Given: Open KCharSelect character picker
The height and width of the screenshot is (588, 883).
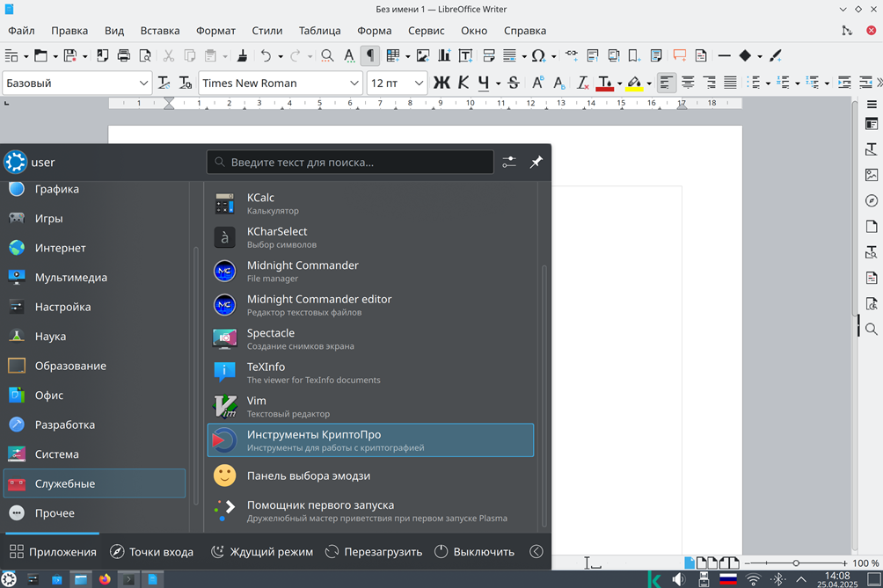Looking at the screenshot, I should [370, 237].
